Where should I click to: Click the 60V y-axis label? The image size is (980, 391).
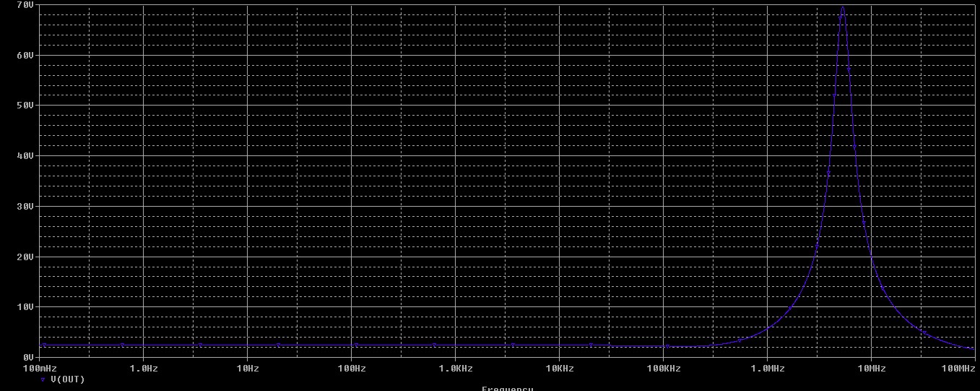(x=25, y=55)
